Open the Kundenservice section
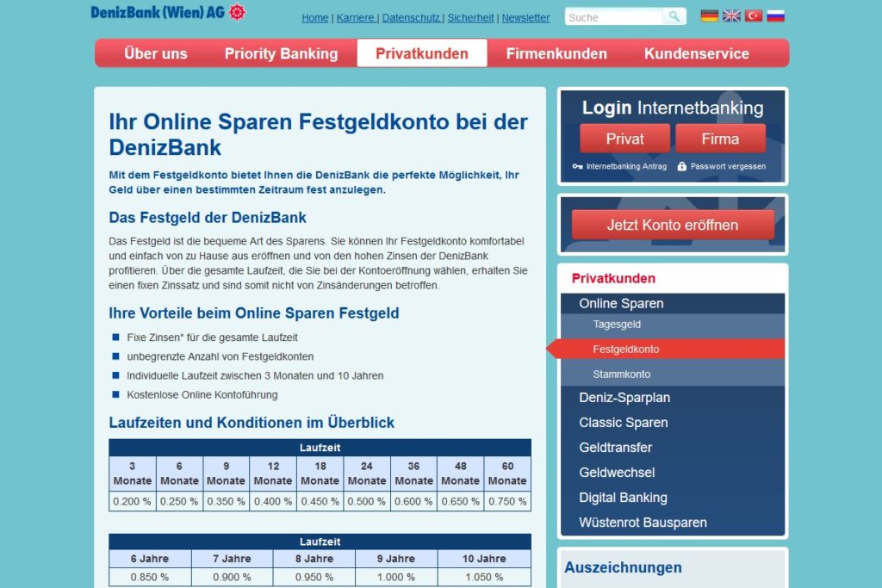882x588 pixels. click(697, 53)
